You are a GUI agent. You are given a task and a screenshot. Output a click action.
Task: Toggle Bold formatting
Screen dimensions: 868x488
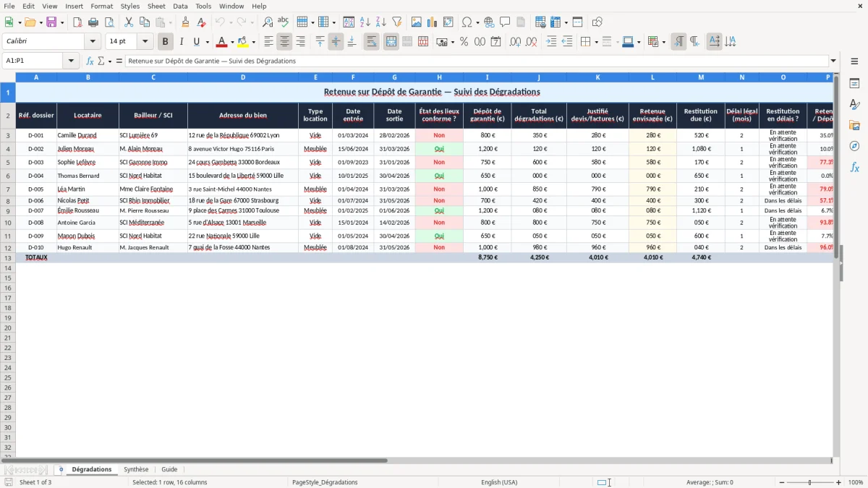pyautogui.click(x=165, y=42)
